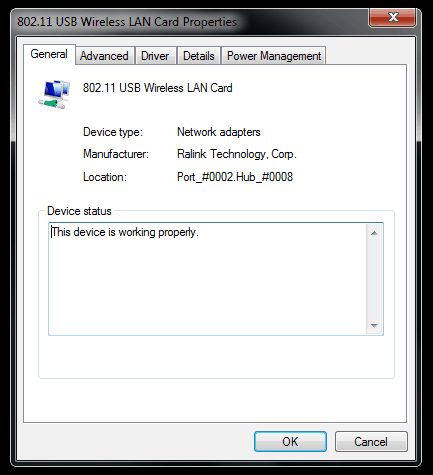This screenshot has height=475, width=433.
Task: Open the Power Management tab
Action: 274,56
